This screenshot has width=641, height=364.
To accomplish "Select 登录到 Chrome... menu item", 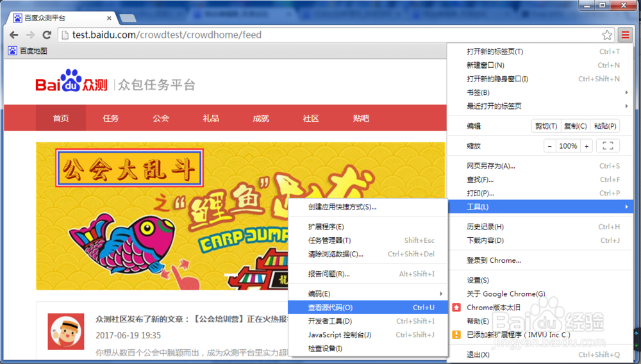I will coord(540,260).
